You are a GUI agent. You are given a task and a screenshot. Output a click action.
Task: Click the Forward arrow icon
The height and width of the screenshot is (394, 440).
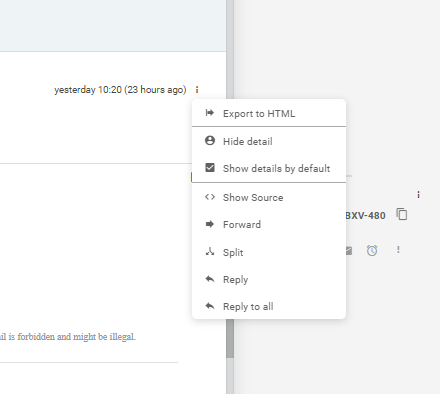[210, 224]
